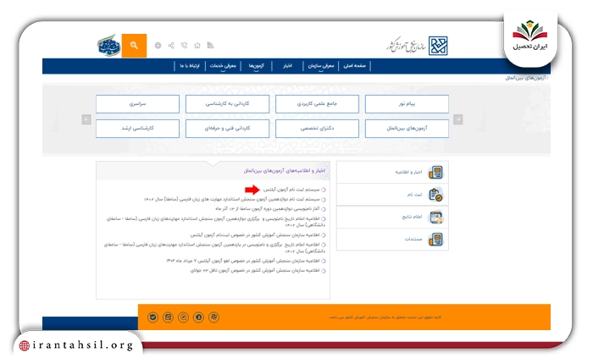The image size is (593, 364).
Task: Open اخبار in the navigation bar
Action: [288, 66]
